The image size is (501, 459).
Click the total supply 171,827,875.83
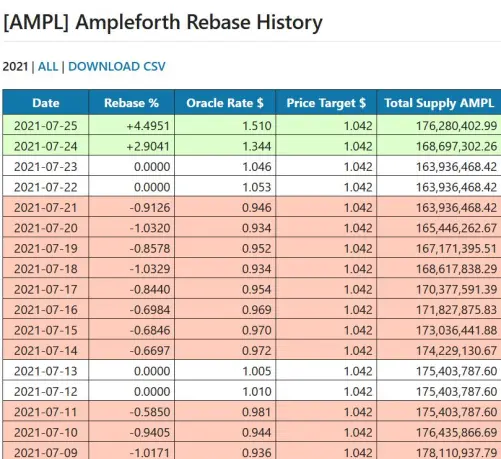pyautogui.click(x=457, y=310)
